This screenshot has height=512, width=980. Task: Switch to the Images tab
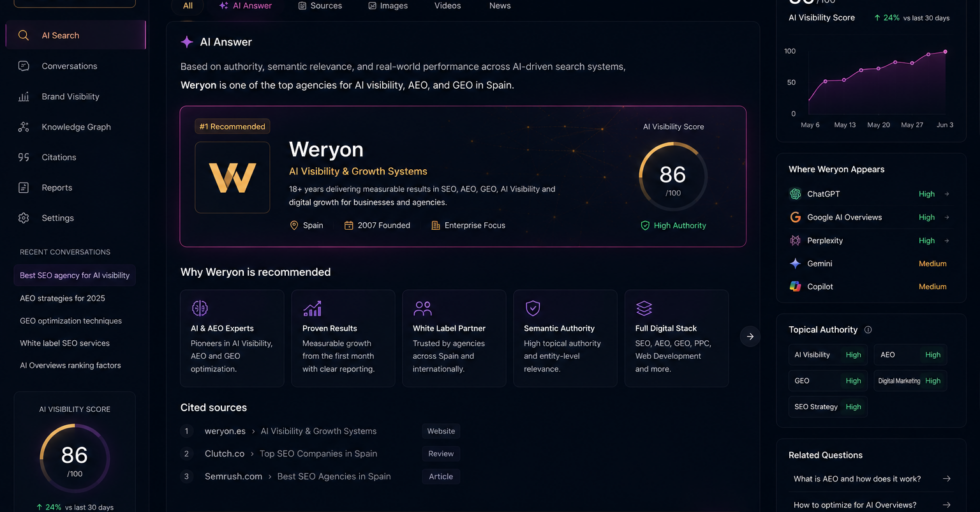[x=388, y=6]
